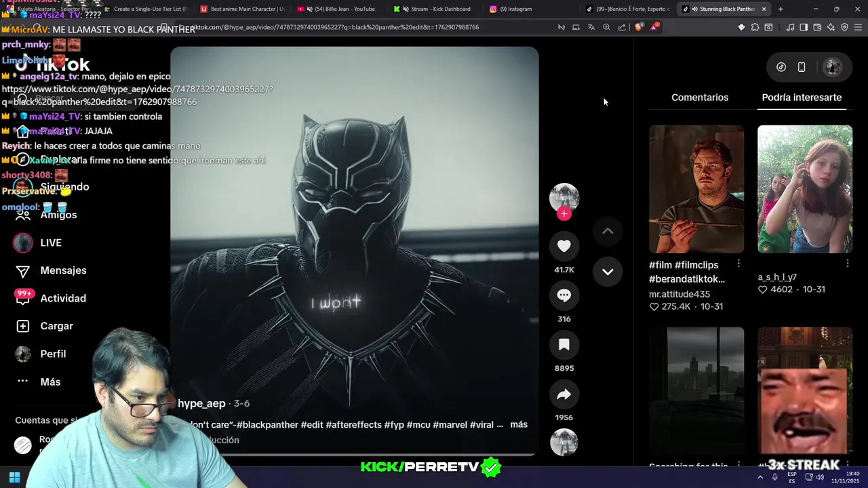Expand the video caption with 'más'

519,424
